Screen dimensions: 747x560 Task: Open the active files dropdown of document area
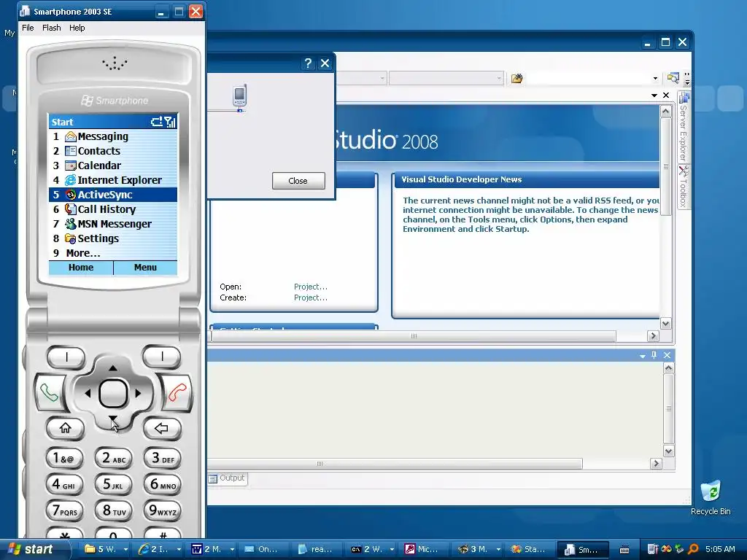click(654, 96)
